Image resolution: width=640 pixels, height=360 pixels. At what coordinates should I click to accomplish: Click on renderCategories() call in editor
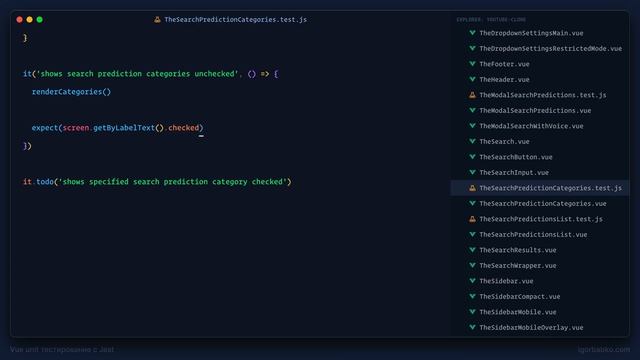(71, 92)
